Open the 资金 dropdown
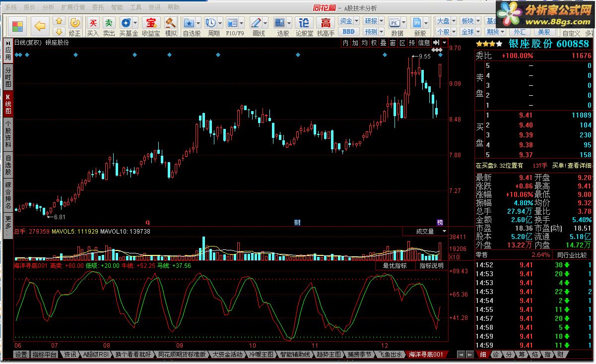Image resolution: width=596 pixels, height=364 pixels. click(x=348, y=21)
